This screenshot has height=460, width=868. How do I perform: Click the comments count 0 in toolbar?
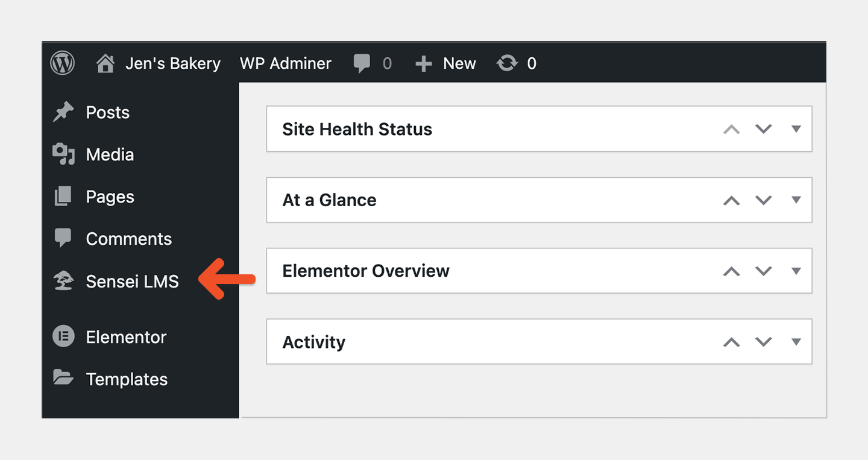[387, 64]
